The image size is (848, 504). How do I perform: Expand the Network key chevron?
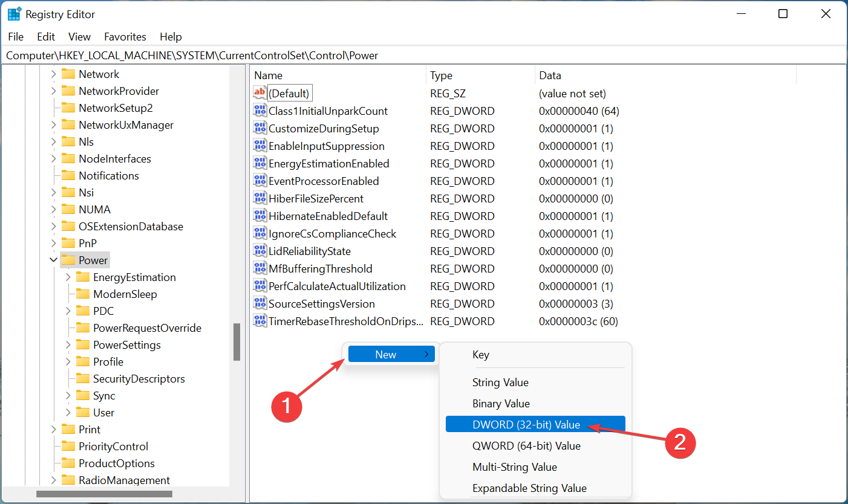pos(54,74)
